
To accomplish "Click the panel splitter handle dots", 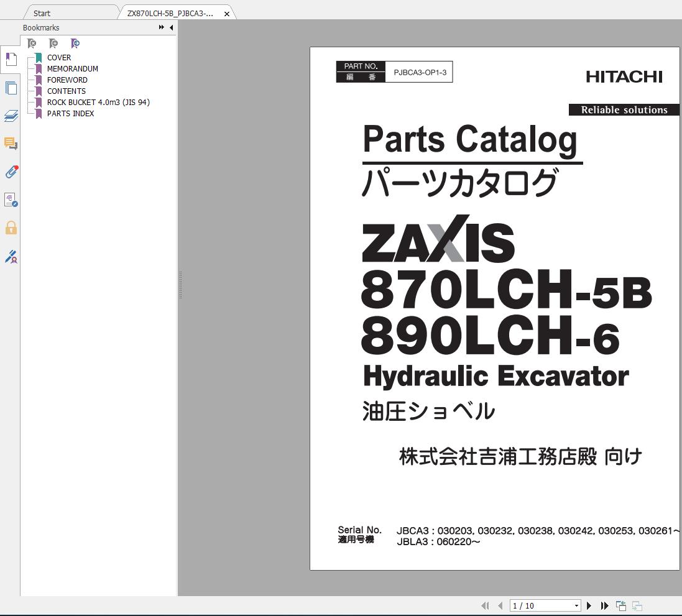I will tap(180, 285).
